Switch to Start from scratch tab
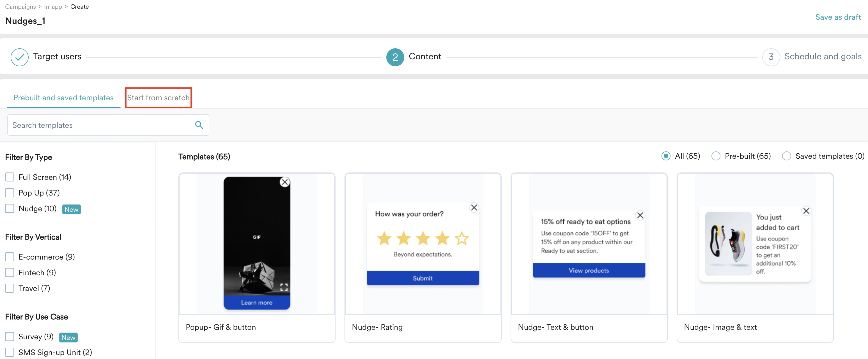868x359 pixels. 158,98
